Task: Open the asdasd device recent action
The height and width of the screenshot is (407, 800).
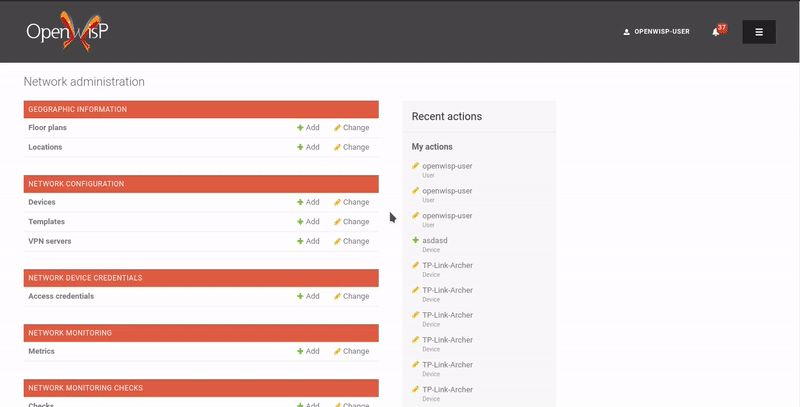Action: click(x=435, y=240)
